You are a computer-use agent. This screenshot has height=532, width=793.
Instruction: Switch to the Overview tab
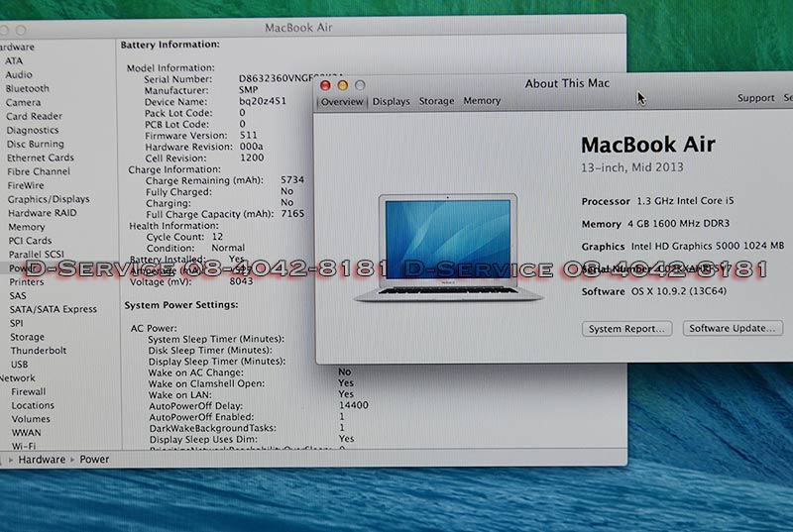click(x=342, y=102)
